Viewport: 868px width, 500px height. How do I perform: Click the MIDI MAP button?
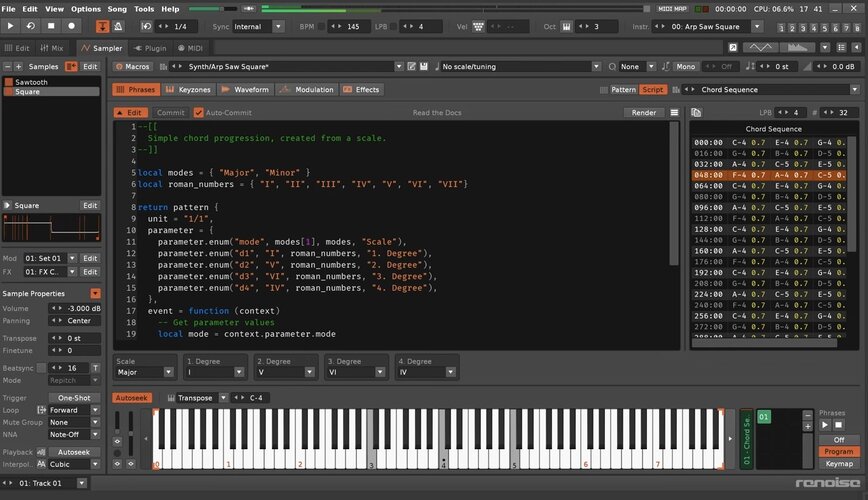click(673, 9)
